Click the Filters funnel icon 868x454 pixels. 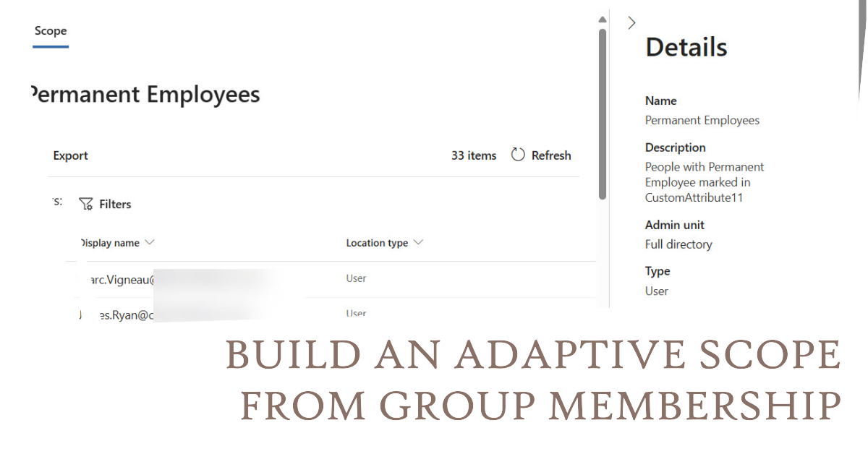86,205
